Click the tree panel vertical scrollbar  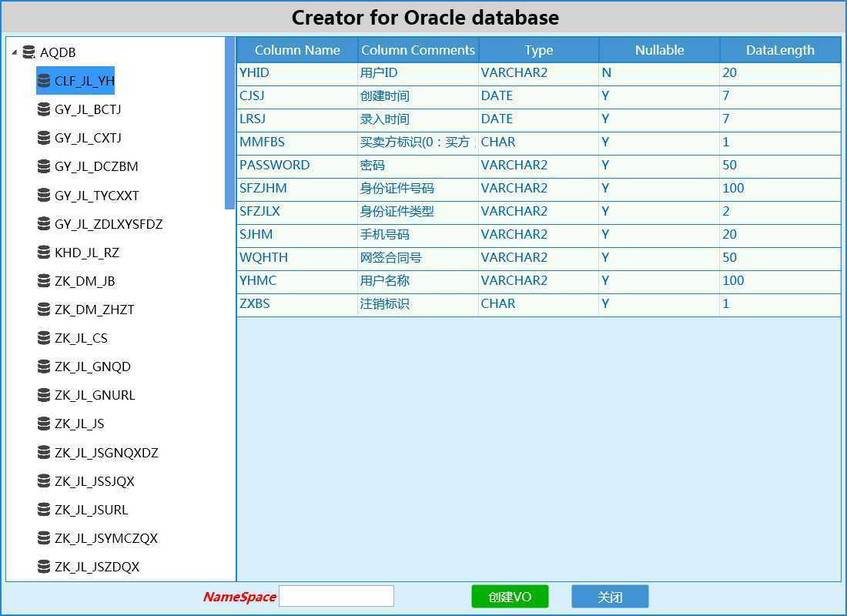[229, 123]
